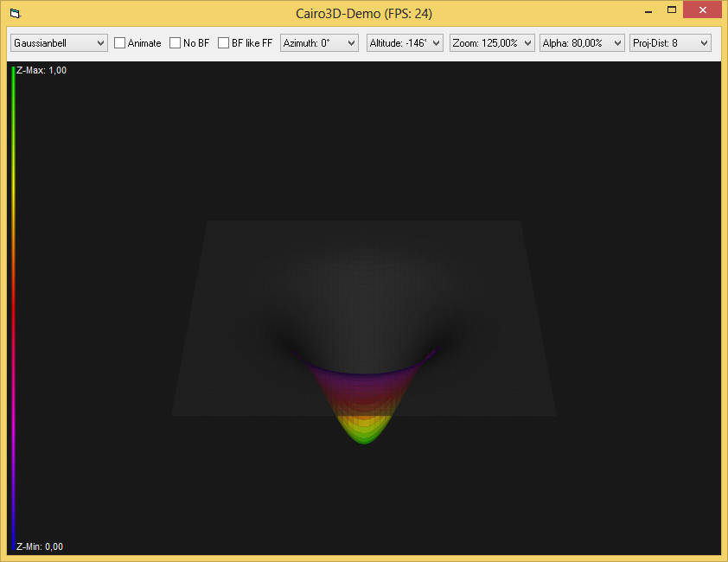Expand the Zoom 125,00% dropdown
This screenshot has height=562, width=728.
pyautogui.click(x=491, y=42)
